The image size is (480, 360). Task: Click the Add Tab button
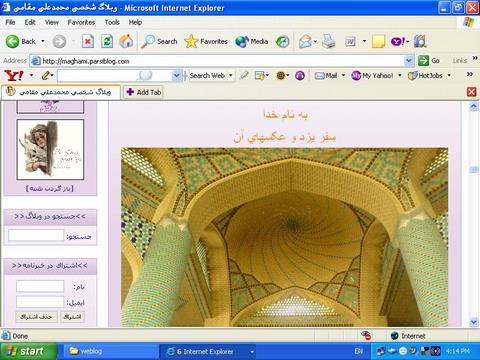144,92
